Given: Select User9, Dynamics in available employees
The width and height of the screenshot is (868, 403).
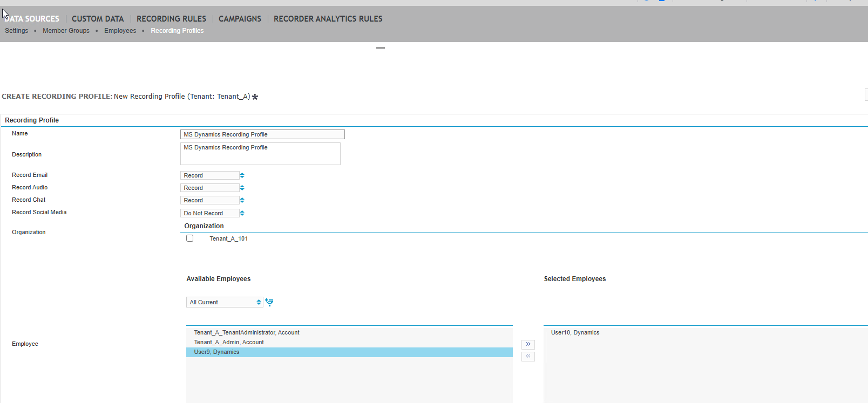Looking at the screenshot, I should coord(349,352).
